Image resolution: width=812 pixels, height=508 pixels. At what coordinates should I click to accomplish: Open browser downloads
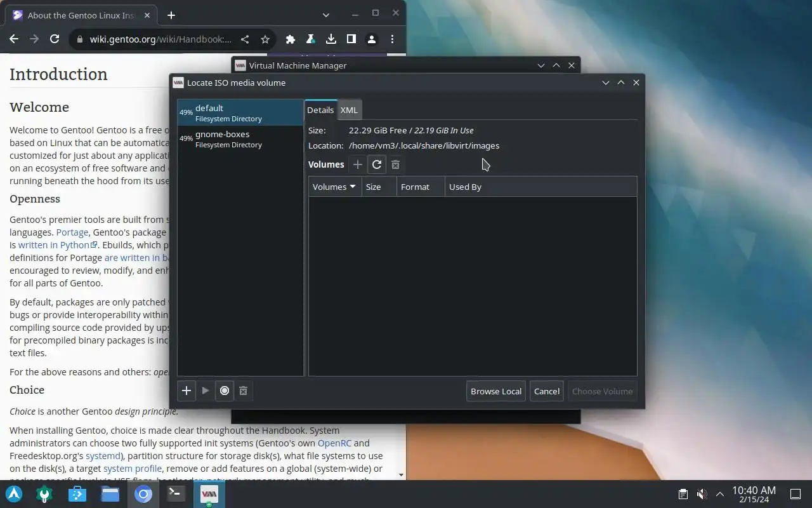tap(331, 39)
